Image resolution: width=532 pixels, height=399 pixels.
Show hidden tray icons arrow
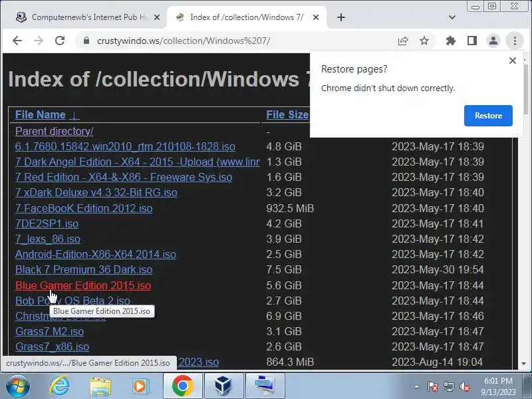click(x=417, y=386)
